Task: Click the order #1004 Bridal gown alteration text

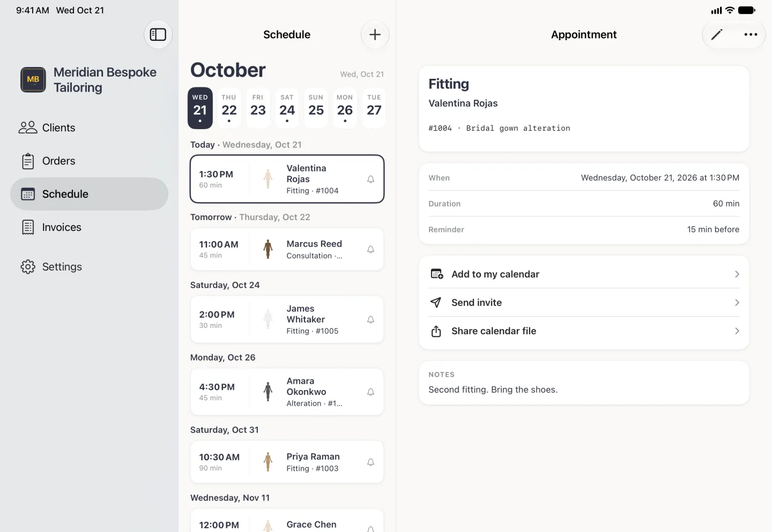Action: click(x=499, y=129)
